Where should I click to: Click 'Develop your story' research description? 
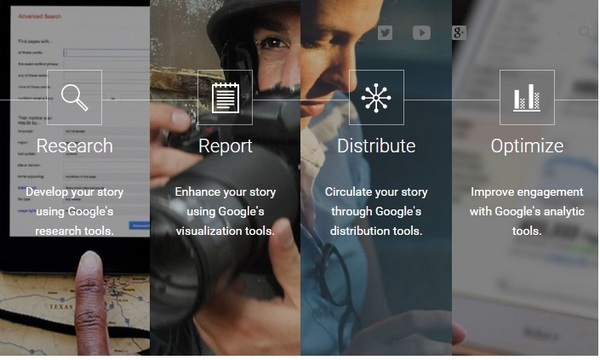tap(75, 212)
